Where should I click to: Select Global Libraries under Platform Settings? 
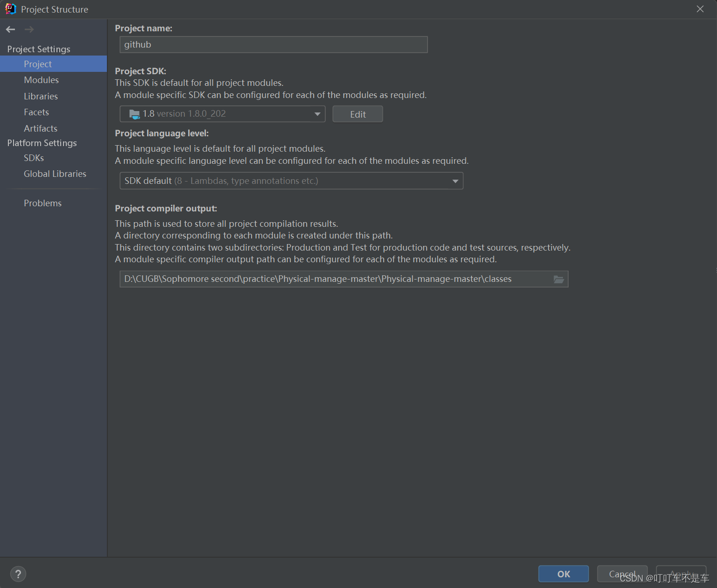tap(55, 173)
